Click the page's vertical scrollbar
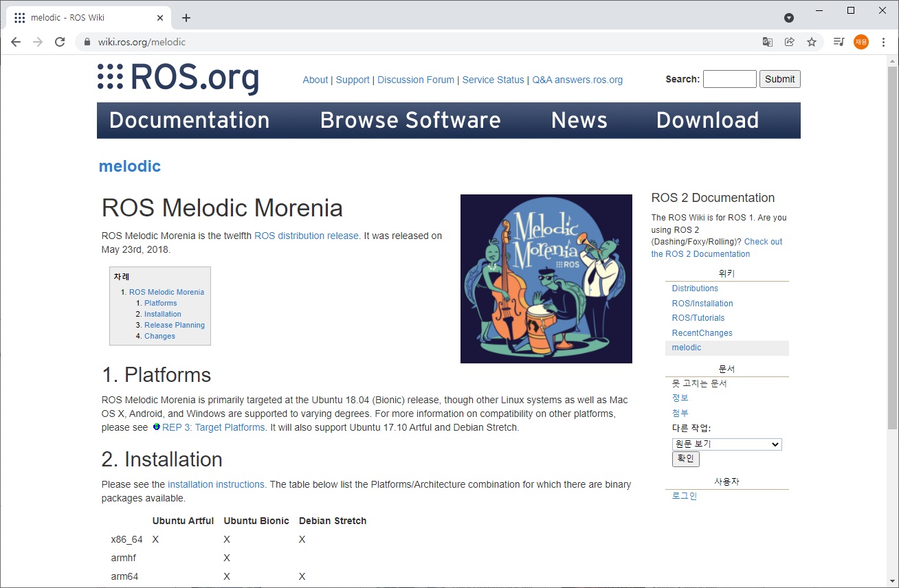Image resolution: width=899 pixels, height=588 pixels. 892,247
